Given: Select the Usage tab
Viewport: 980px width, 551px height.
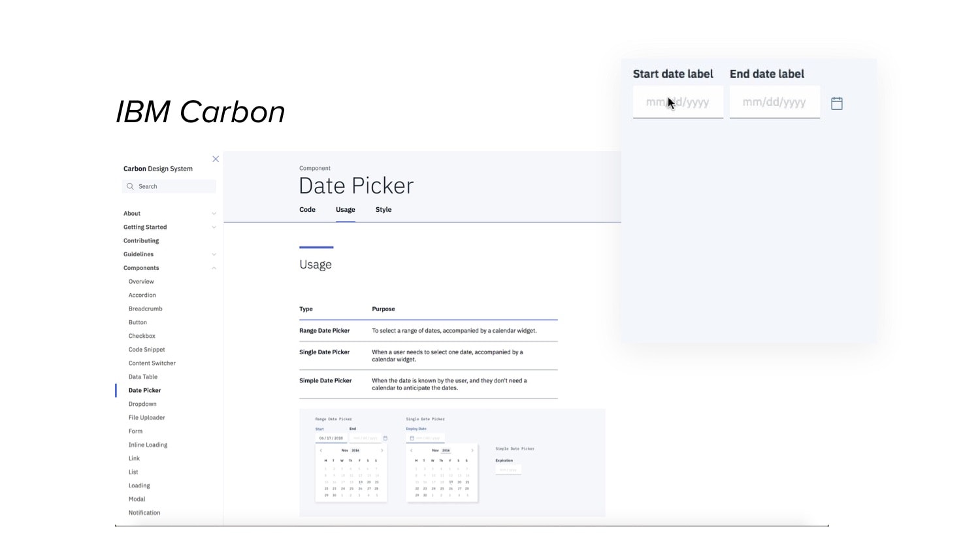Looking at the screenshot, I should point(346,210).
